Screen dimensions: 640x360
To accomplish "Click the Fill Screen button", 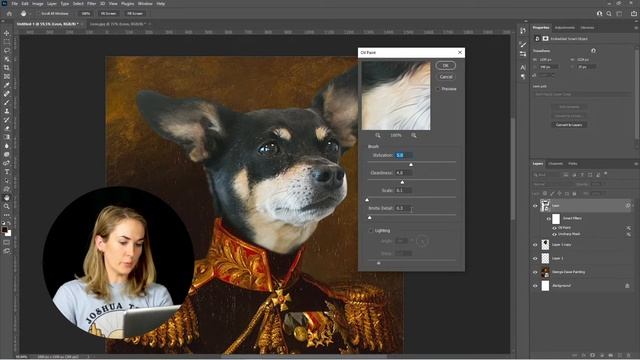I will click(x=135, y=13).
